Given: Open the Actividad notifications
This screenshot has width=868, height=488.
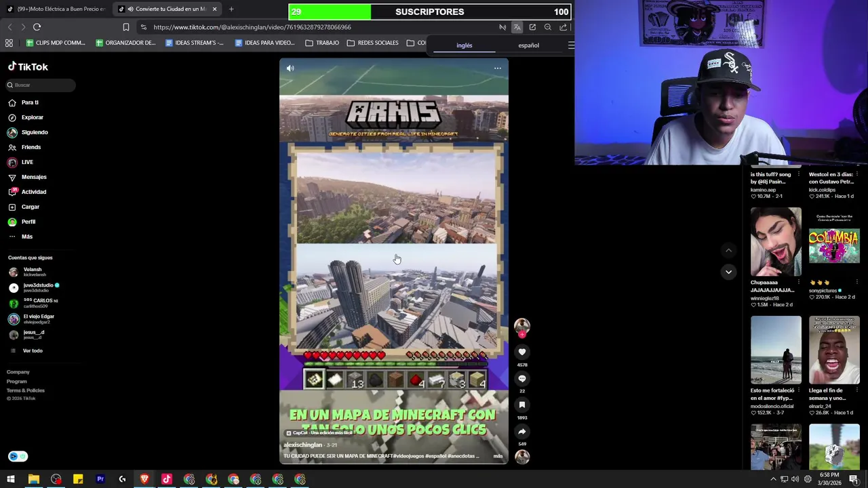Looking at the screenshot, I should click(34, 192).
